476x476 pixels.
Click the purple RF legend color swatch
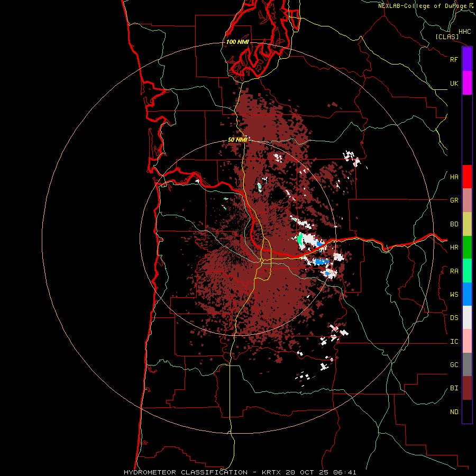467,59
